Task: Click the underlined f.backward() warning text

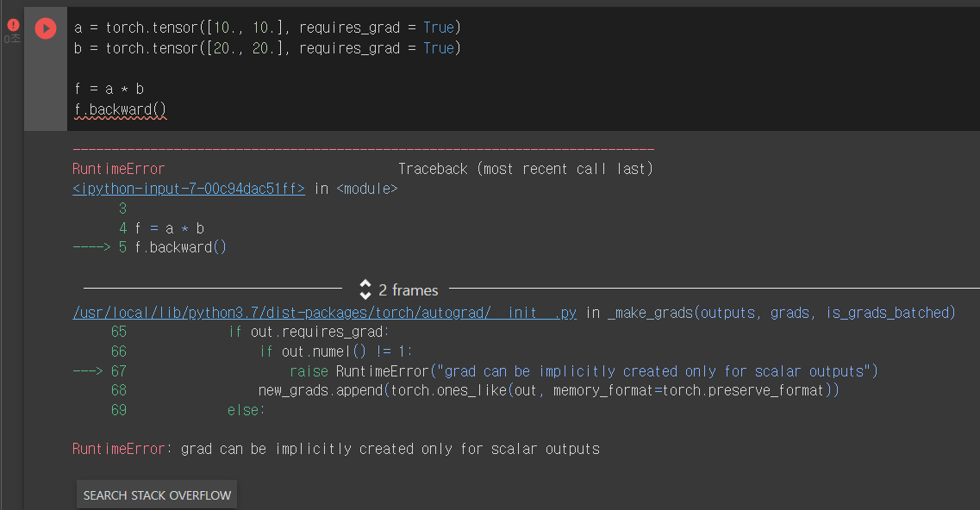Action: pos(121,109)
